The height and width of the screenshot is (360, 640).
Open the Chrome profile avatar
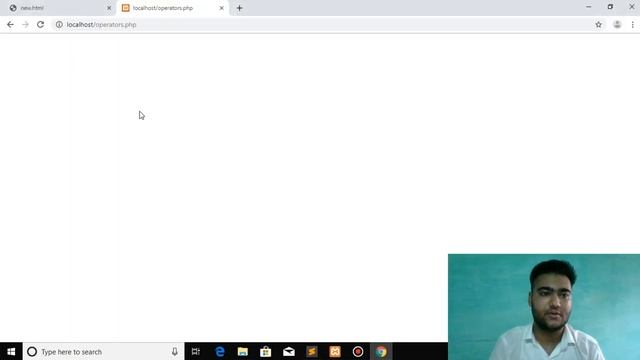[x=617, y=24]
